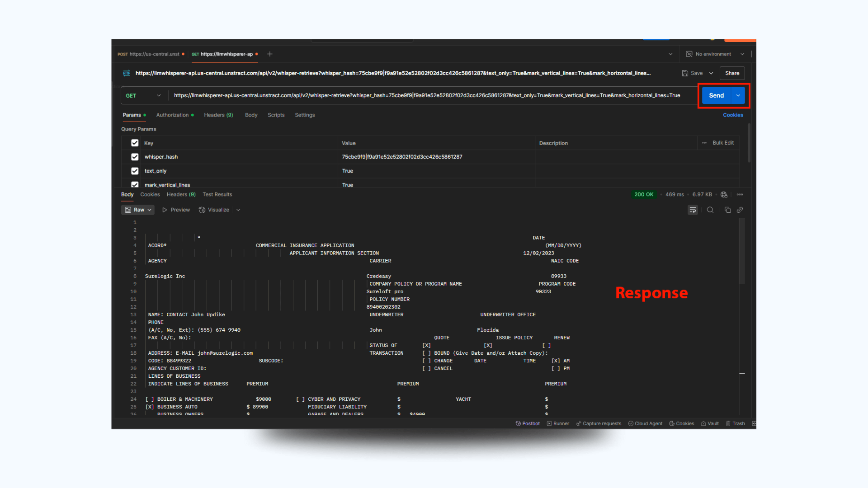
Task: Open the Trash in the status bar
Action: [736, 423]
